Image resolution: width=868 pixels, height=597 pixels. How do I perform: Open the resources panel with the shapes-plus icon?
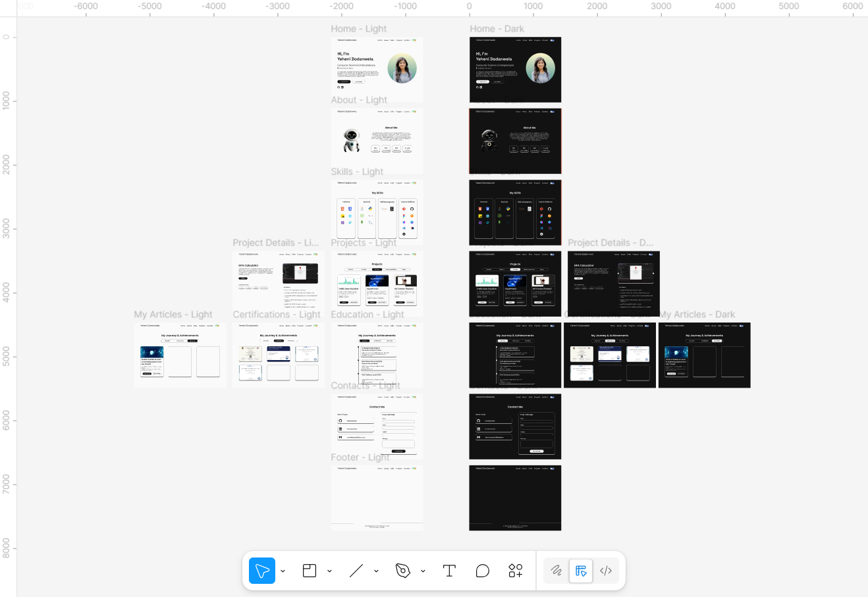coord(515,571)
